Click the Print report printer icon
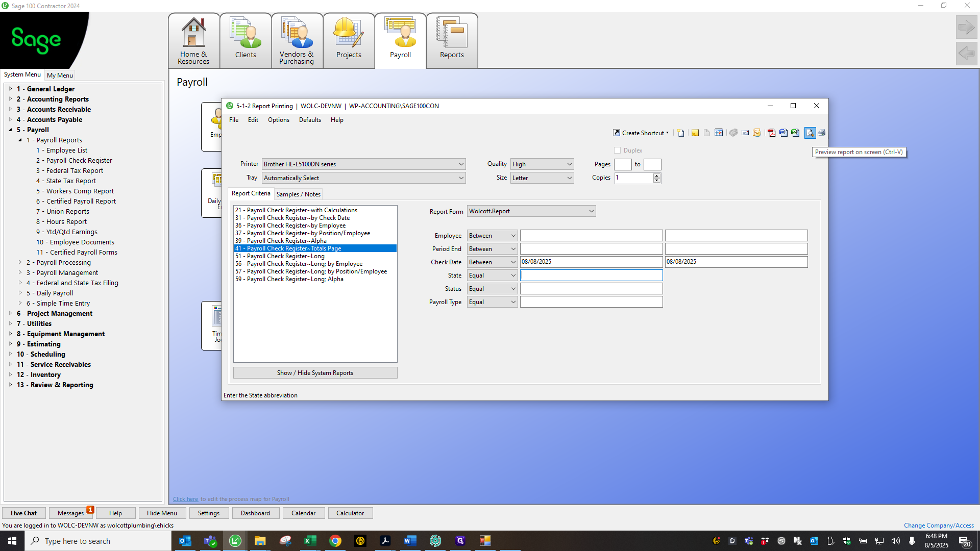980x551 pixels. pyautogui.click(x=822, y=133)
